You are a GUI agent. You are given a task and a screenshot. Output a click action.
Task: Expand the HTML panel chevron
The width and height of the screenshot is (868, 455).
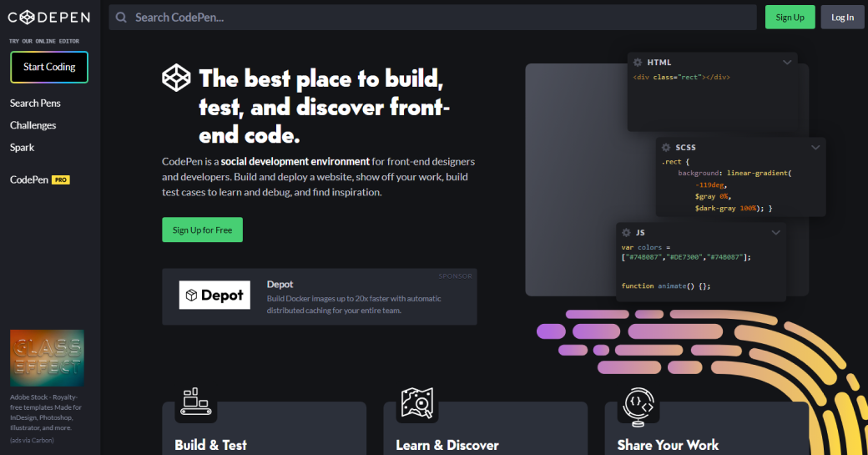[x=786, y=63]
